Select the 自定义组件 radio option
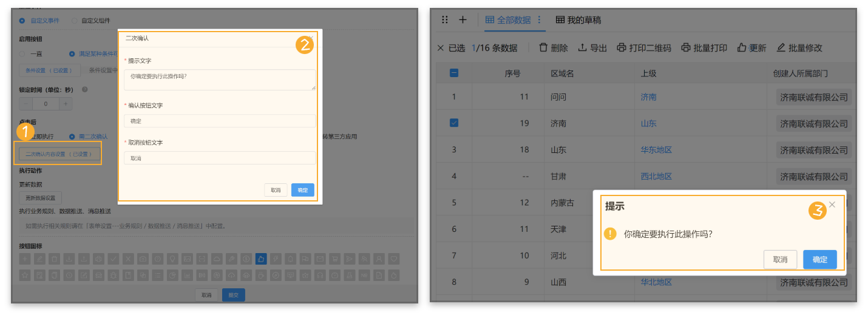The image size is (868, 315). point(75,20)
